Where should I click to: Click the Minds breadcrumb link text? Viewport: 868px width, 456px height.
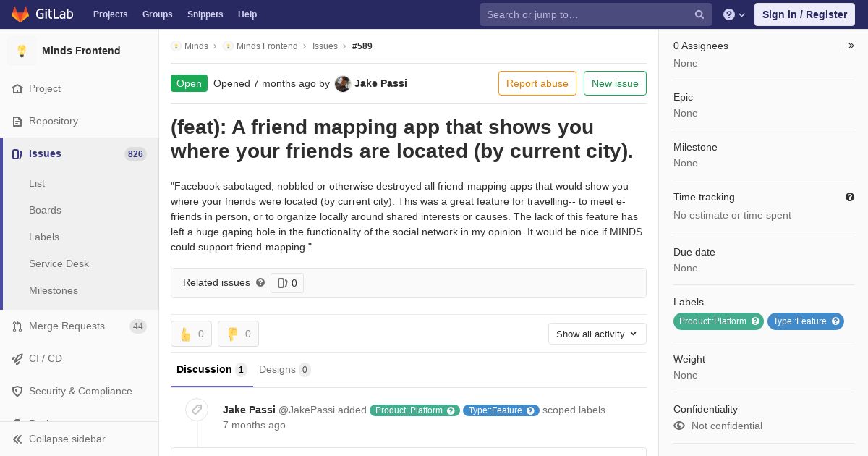[x=196, y=46]
